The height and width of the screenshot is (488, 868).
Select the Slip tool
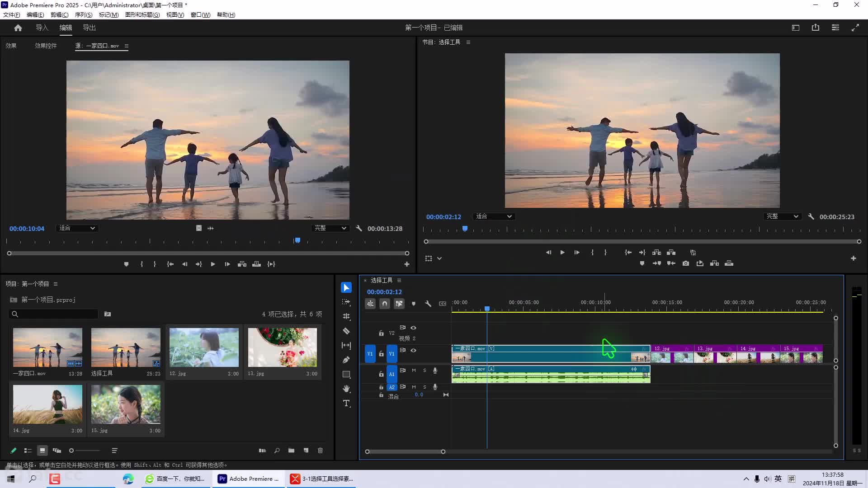[x=346, y=345]
